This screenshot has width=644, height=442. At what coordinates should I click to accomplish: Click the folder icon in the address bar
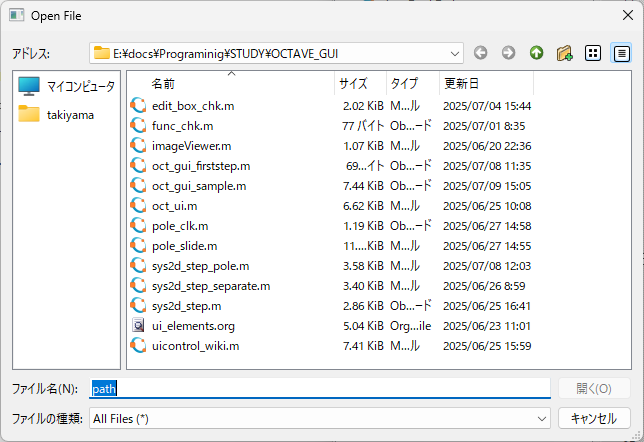pyautogui.click(x=101, y=53)
